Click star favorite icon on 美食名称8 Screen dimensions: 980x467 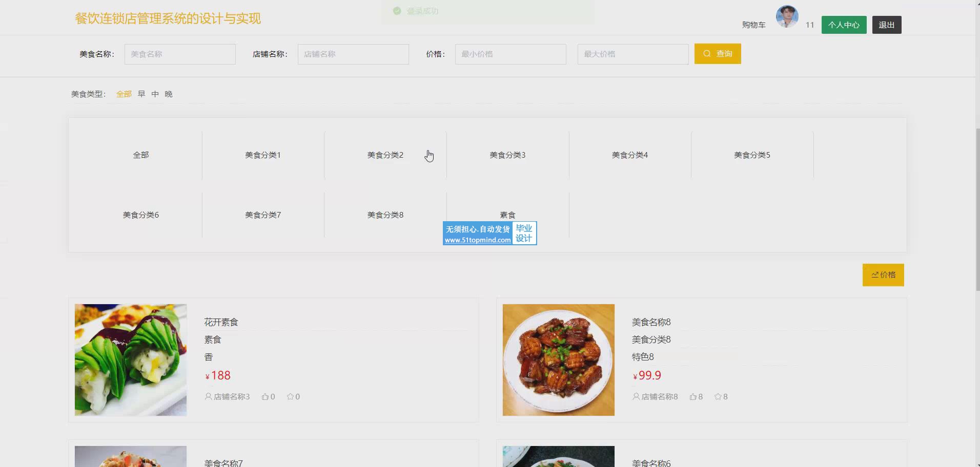click(x=718, y=397)
